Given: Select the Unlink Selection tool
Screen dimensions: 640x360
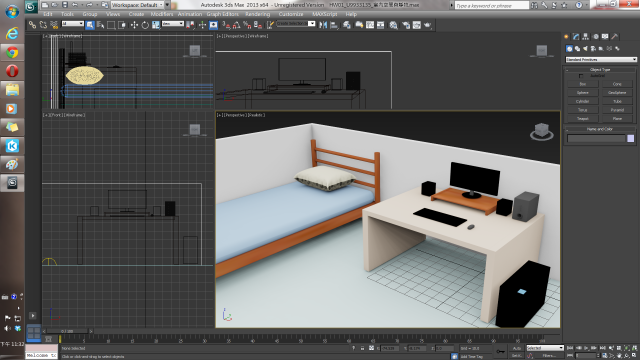Looking at the screenshot, I should [43, 25].
